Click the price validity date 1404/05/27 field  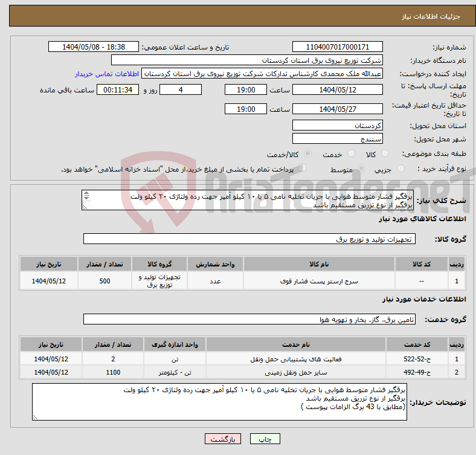click(x=337, y=109)
